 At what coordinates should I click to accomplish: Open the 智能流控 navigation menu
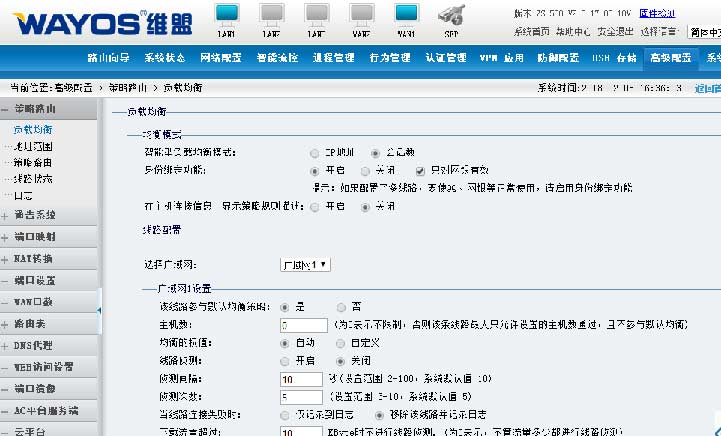[277, 57]
